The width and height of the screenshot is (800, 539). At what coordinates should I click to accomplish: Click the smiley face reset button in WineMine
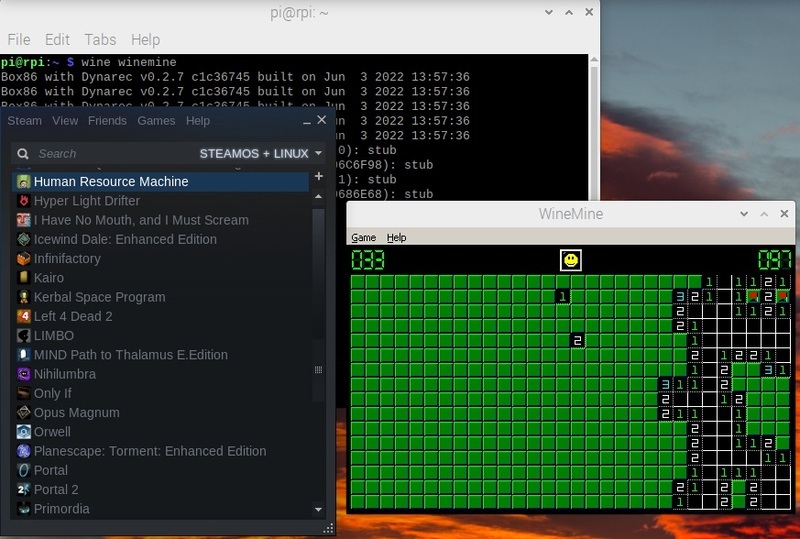tap(570, 260)
